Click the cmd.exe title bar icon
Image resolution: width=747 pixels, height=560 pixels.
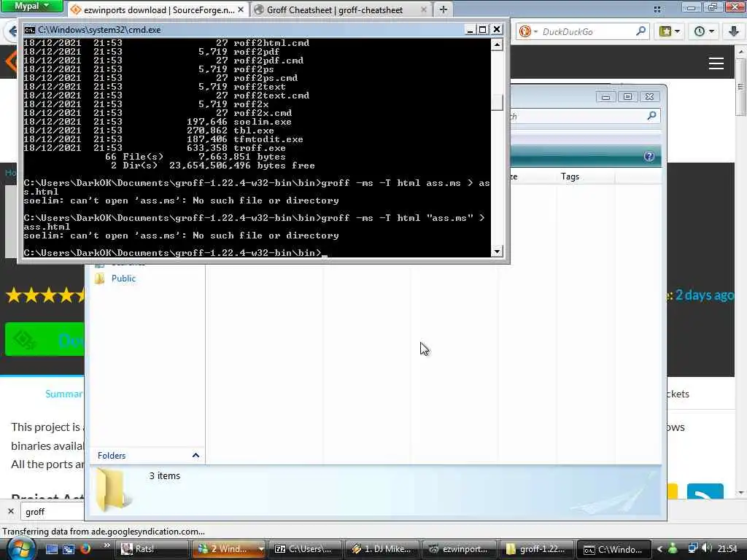[29, 29]
